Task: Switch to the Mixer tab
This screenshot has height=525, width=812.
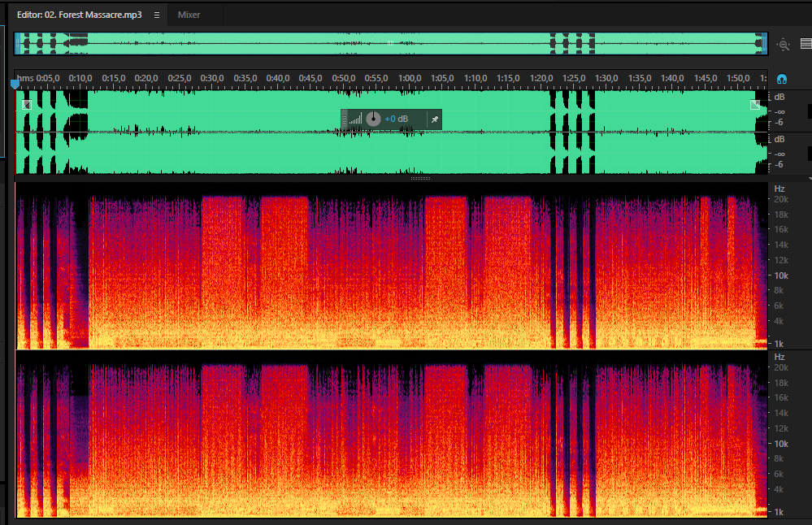Action: (189, 15)
